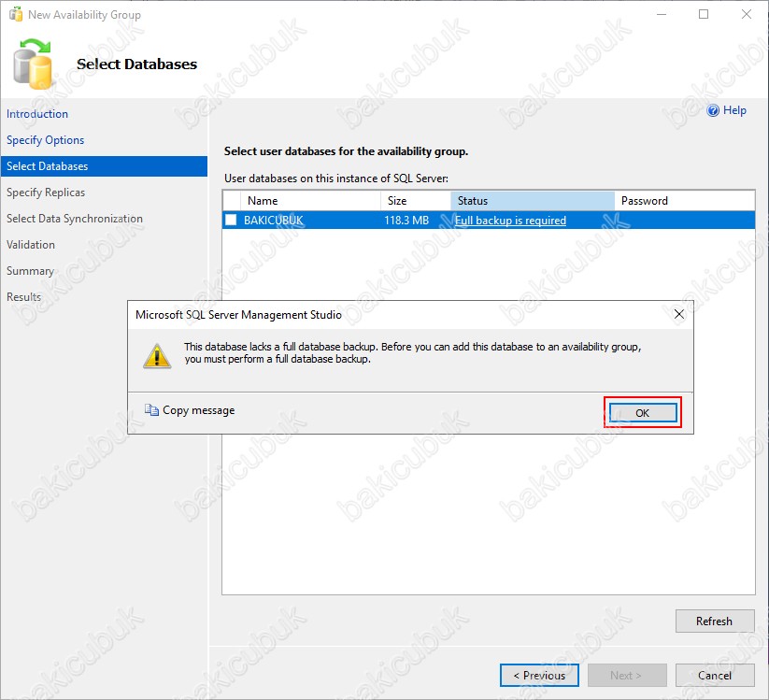
Task: Sort by the Size column header
Action: (x=416, y=201)
